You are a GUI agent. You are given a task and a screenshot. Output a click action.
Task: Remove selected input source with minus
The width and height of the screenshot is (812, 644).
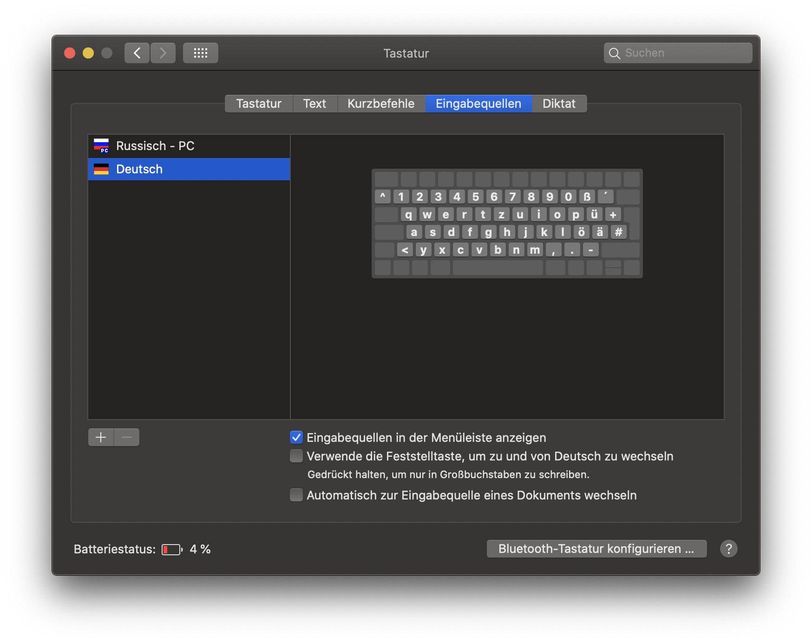[127, 437]
